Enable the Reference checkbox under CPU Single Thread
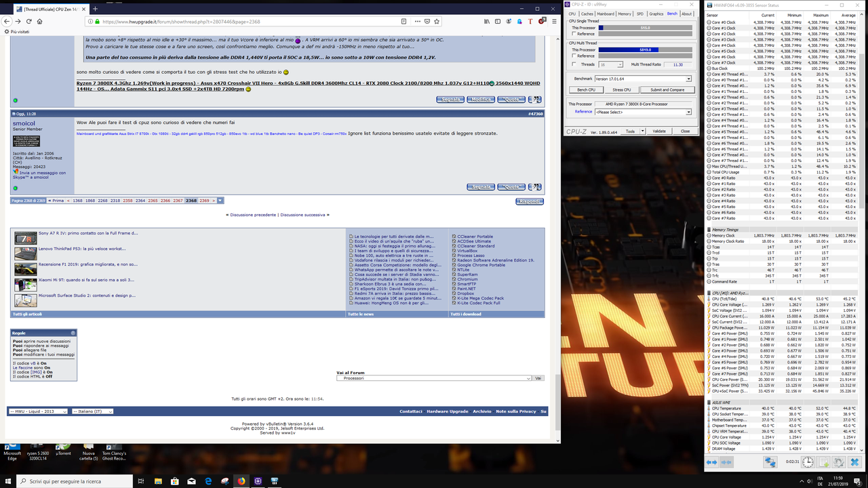 573,34
